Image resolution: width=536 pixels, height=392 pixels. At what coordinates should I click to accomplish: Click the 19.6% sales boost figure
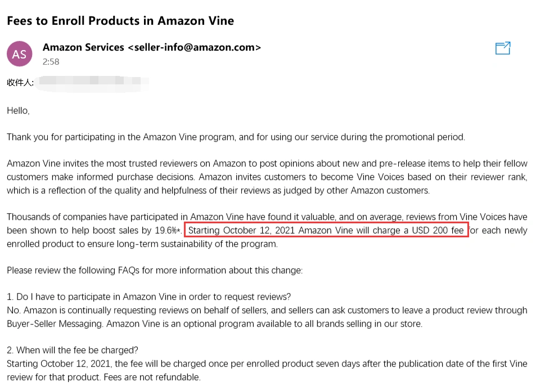tap(166, 231)
